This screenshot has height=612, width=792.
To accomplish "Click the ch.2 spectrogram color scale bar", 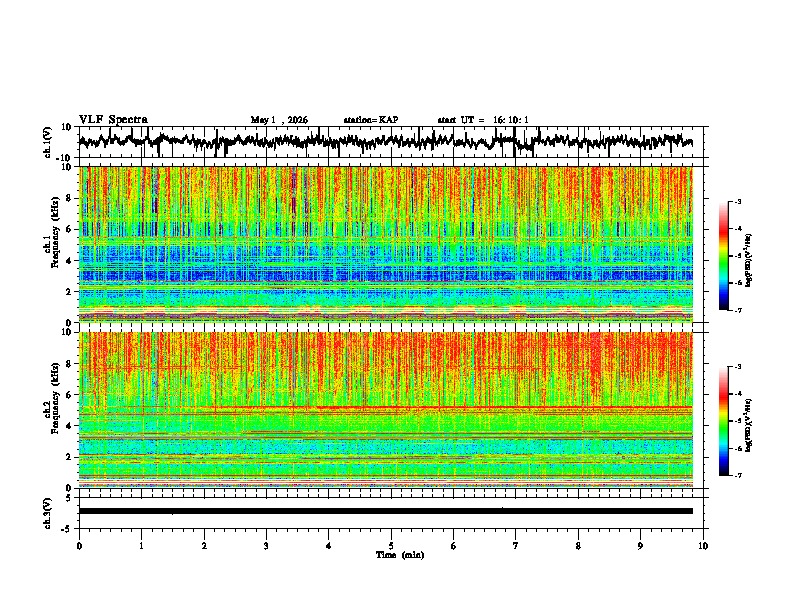I will [724, 421].
